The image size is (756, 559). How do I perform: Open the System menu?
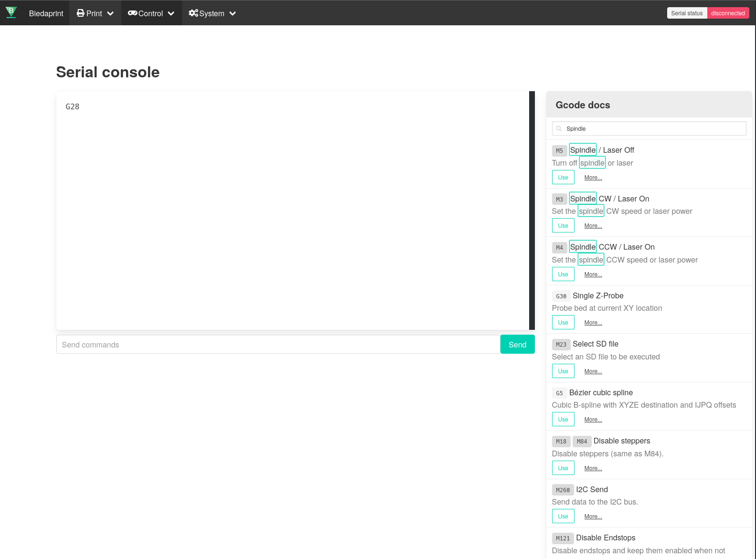[x=213, y=13]
